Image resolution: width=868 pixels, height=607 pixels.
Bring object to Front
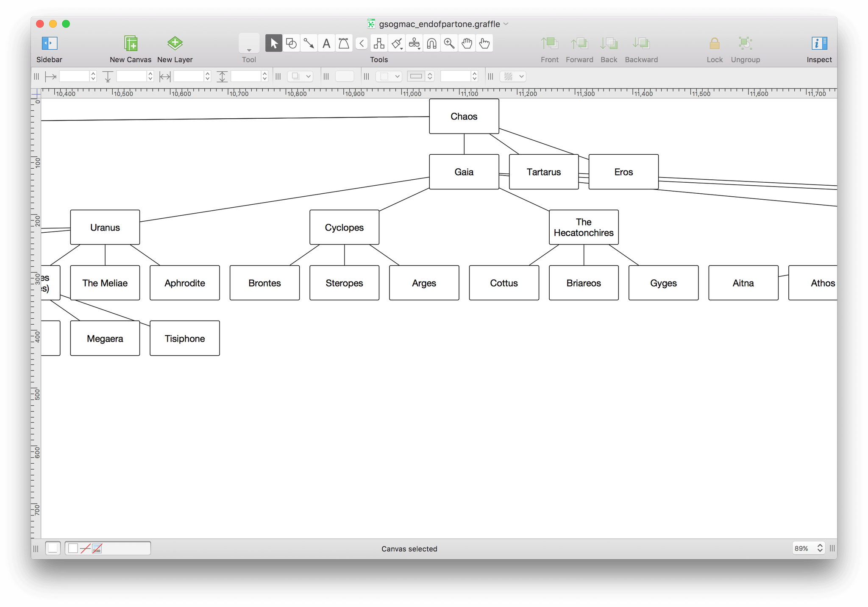(550, 43)
